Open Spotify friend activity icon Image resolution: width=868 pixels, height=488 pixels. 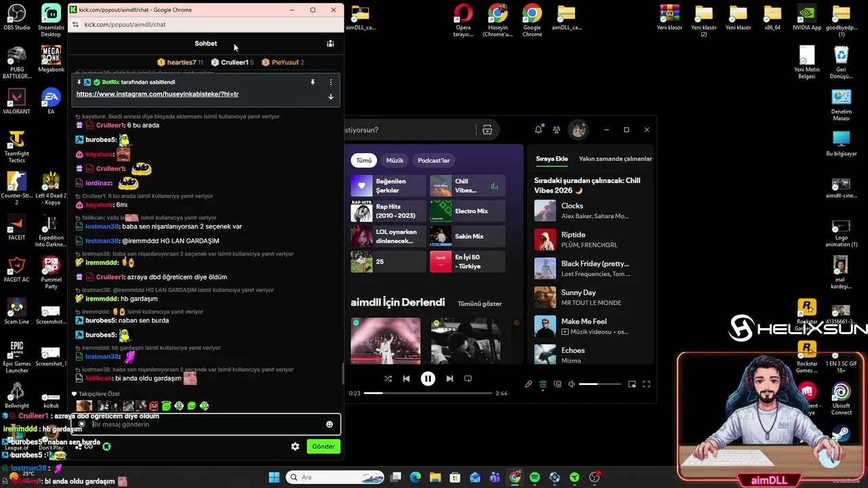click(x=556, y=129)
